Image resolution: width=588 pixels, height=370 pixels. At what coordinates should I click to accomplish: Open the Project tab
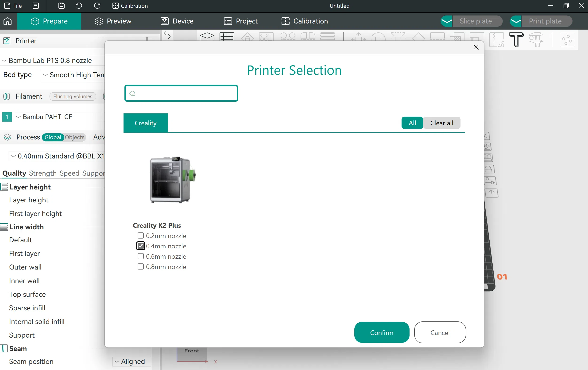[241, 21]
